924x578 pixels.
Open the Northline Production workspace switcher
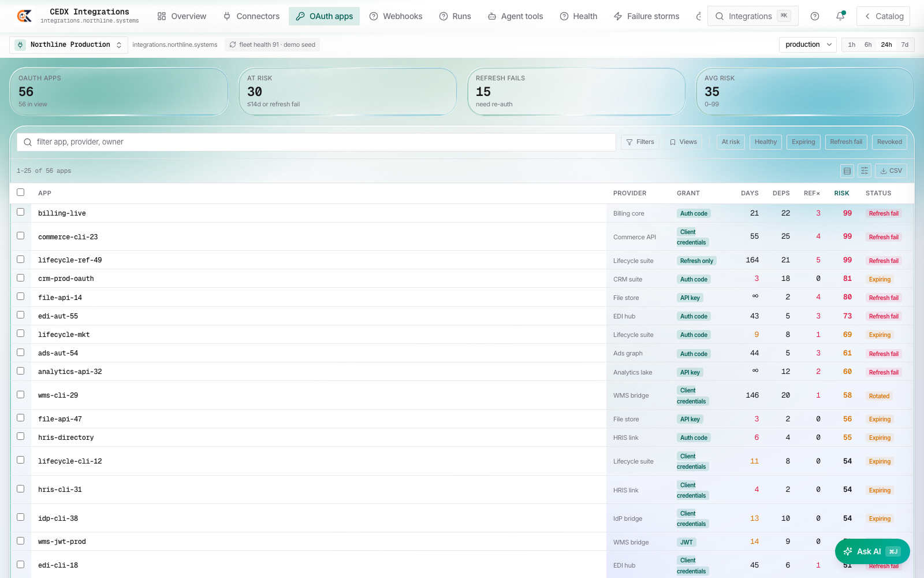tap(69, 45)
